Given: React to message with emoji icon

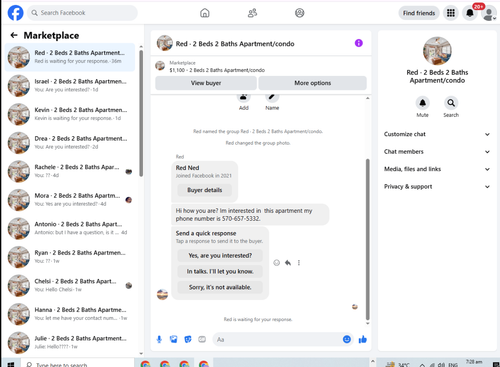Looking at the screenshot, I should [276, 263].
